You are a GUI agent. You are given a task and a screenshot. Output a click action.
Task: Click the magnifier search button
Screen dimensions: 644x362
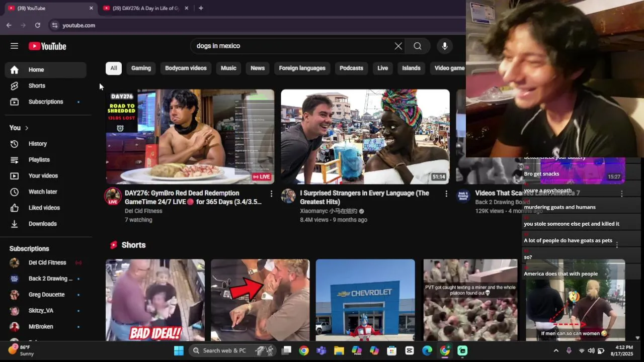[x=418, y=46]
